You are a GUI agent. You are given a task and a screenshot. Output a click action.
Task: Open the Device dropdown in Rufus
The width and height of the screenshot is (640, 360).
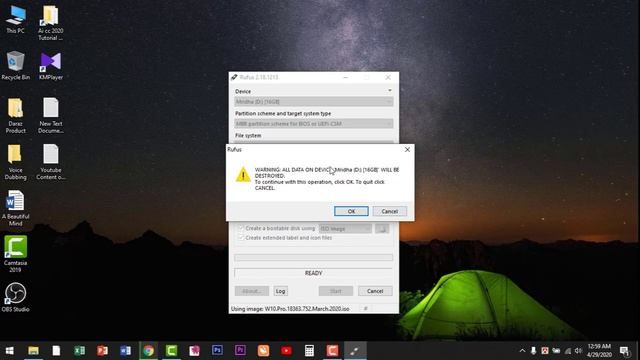click(313, 101)
